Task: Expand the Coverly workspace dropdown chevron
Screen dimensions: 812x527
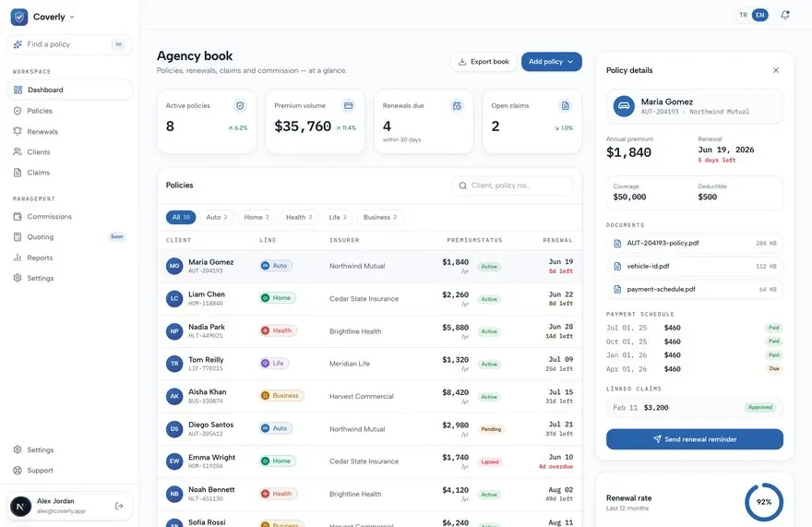Action: point(72,18)
